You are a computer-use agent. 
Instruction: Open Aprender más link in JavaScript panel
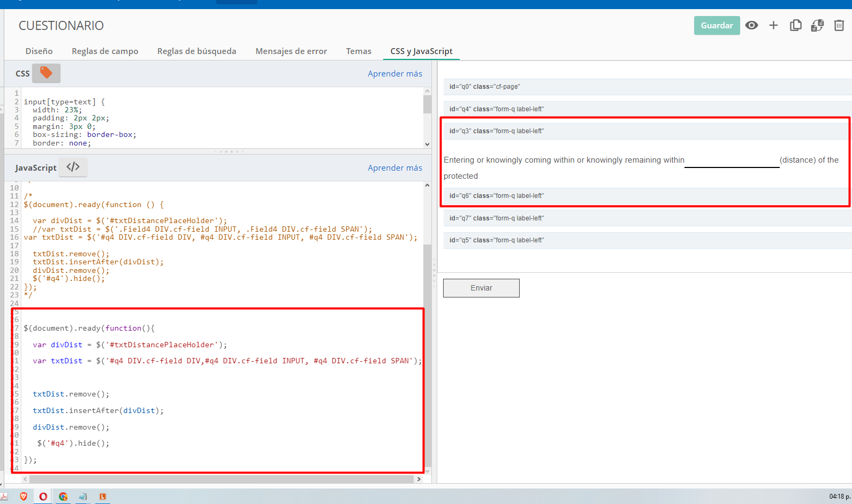tap(394, 168)
